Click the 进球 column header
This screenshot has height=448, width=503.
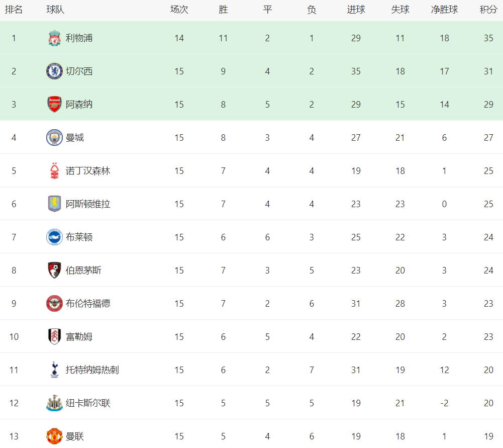pos(356,10)
